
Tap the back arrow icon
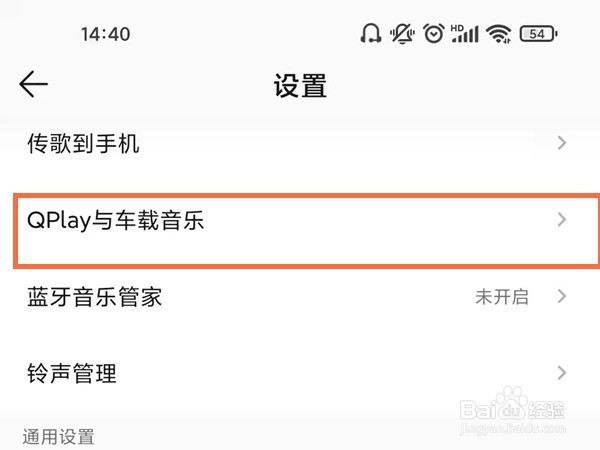(34, 85)
